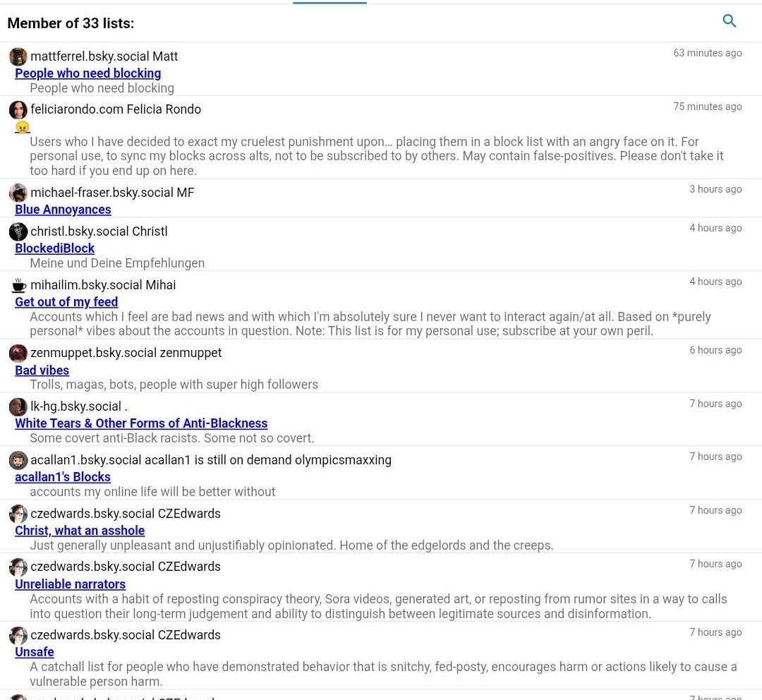This screenshot has width=762, height=700.
Task: Open the angry face emoji list
Action: pos(23,127)
